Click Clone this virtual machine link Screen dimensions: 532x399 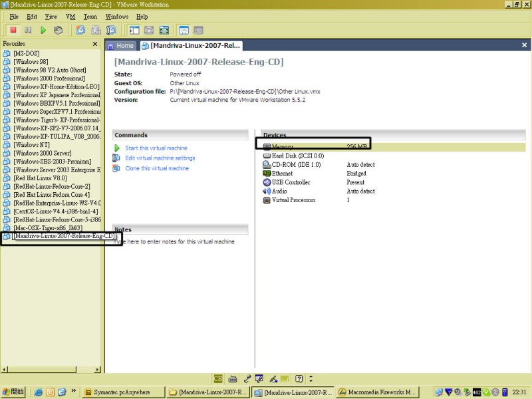coord(157,168)
